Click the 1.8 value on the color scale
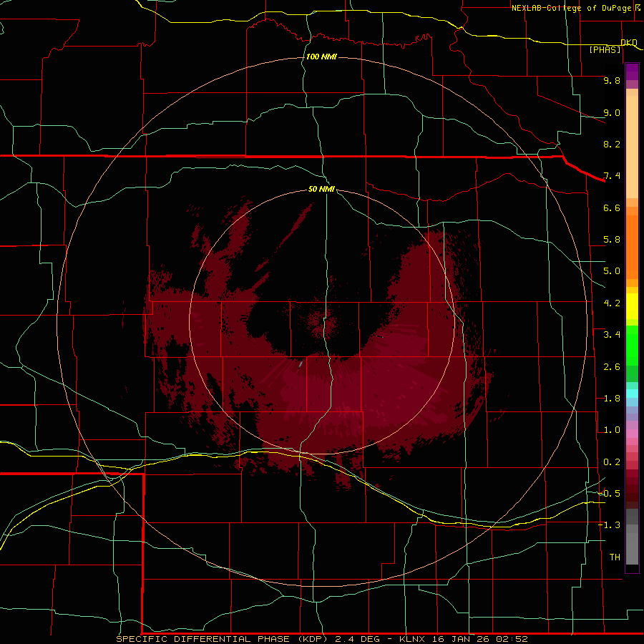This screenshot has height=644, width=644. [612, 399]
